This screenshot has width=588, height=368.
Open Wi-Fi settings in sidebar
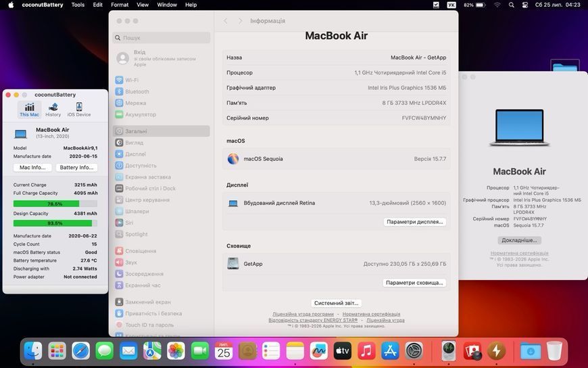[162, 80]
